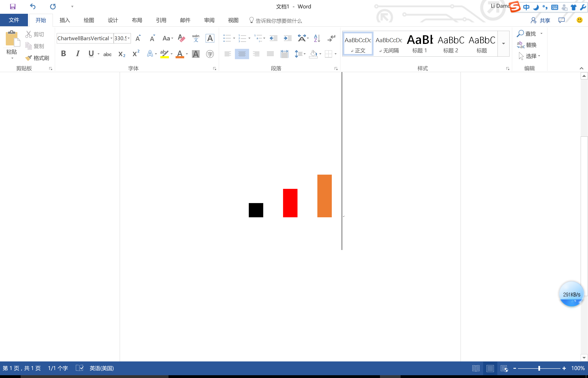Screen dimensions: 588x378
Task: Switch to the 插入 ribbon tab
Action: [65, 20]
